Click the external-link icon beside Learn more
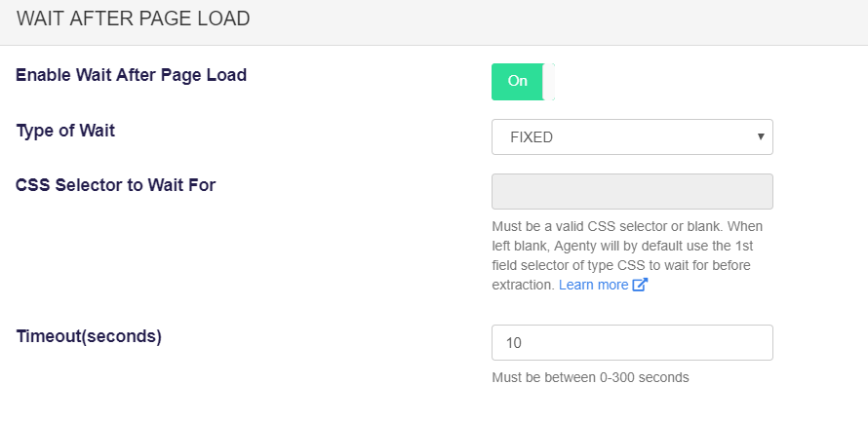This screenshot has height=423, width=868. pyautogui.click(x=640, y=285)
